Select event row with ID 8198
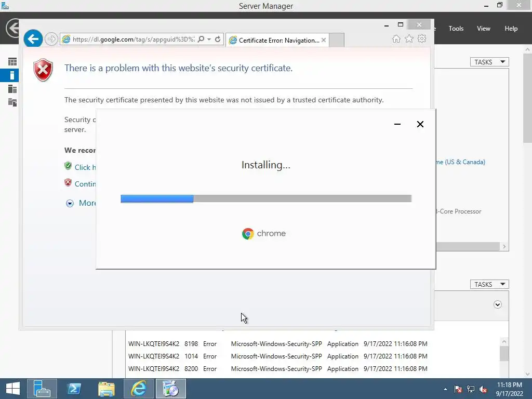 277,344
